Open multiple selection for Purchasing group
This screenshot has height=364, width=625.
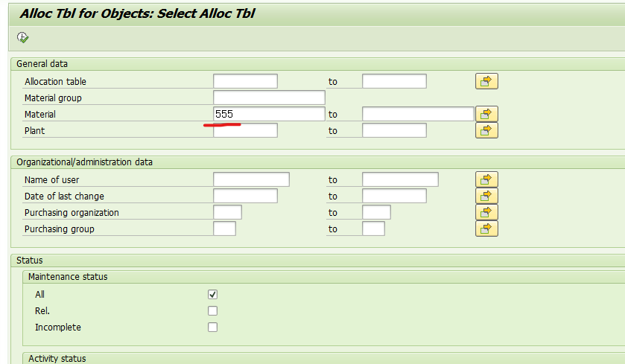click(486, 229)
